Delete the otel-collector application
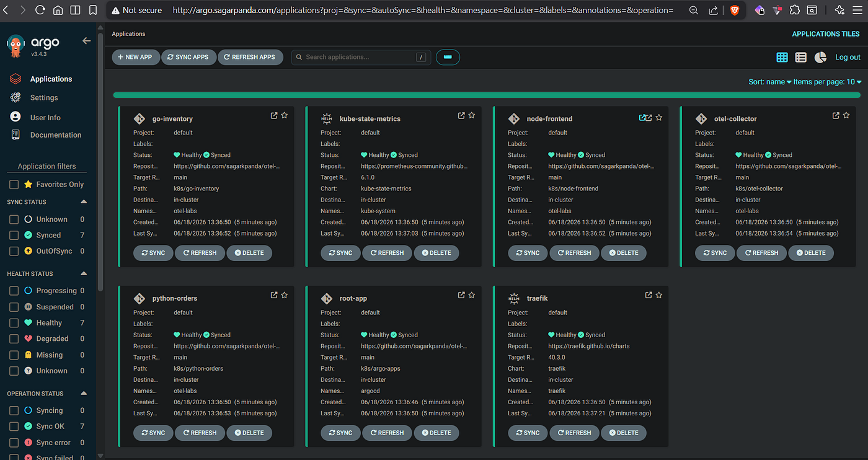This screenshot has width=868, height=460. (810, 253)
